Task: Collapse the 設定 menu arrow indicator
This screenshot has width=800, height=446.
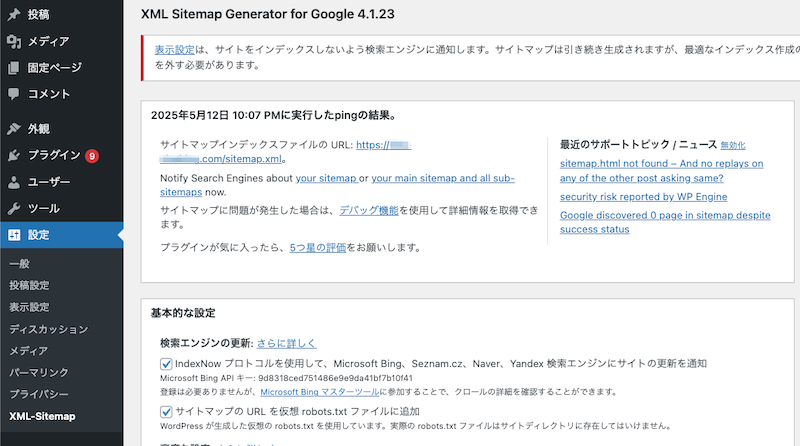Action: click(118, 236)
